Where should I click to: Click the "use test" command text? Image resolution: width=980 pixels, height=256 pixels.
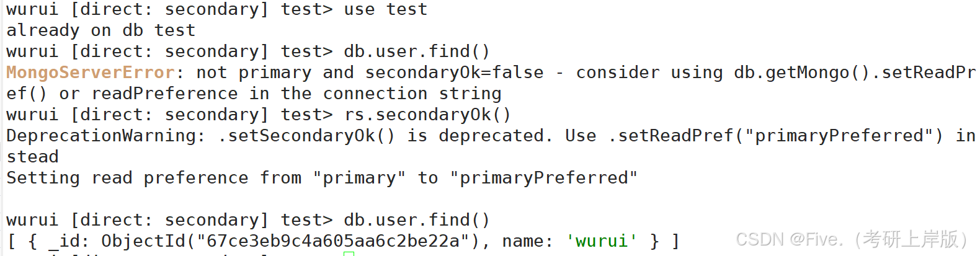[385, 9]
